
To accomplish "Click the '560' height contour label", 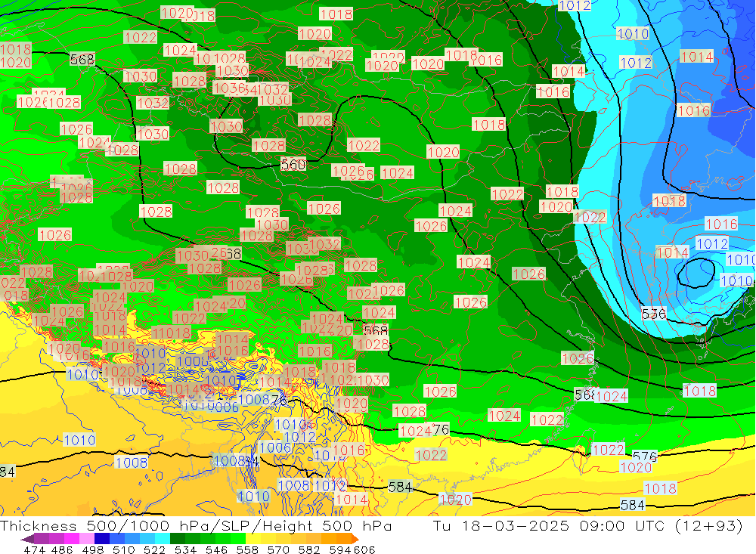I will point(293,165).
